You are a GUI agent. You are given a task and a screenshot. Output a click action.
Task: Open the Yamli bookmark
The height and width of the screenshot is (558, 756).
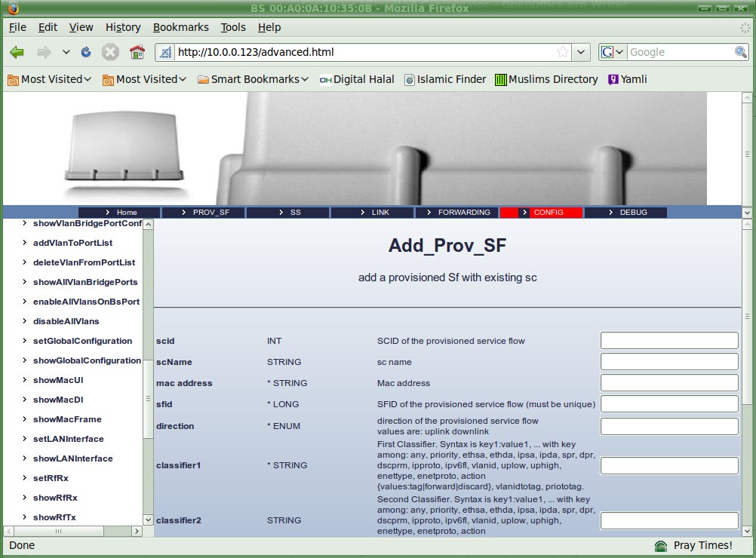(x=627, y=79)
